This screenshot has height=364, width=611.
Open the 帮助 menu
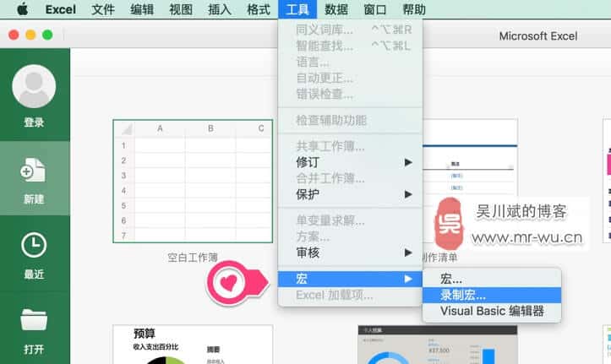tap(414, 10)
